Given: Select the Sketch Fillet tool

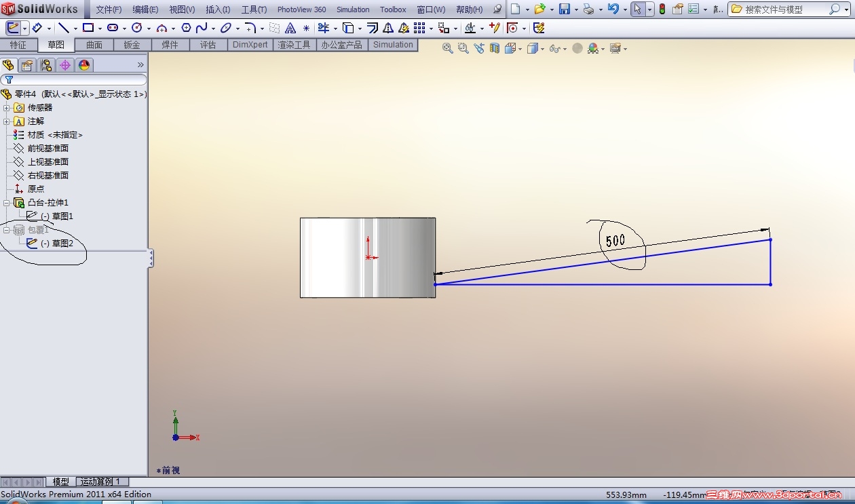Looking at the screenshot, I should point(250,28).
